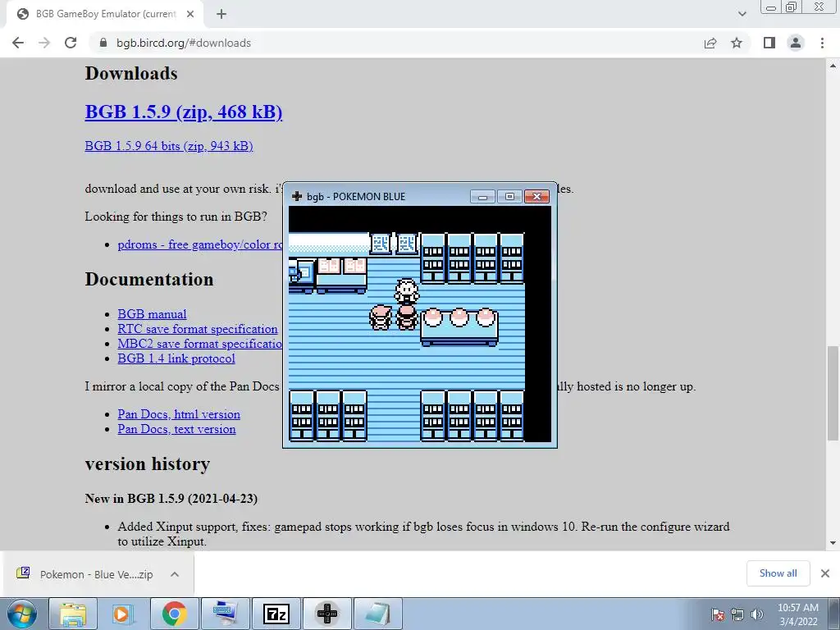Click the padlock site info icon
The height and width of the screenshot is (630, 840).
[x=103, y=43]
